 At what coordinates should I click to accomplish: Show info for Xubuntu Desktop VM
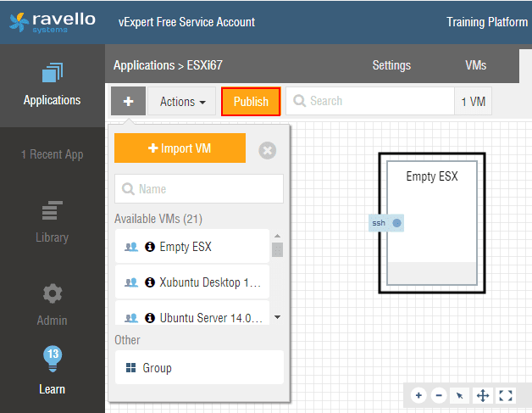point(150,282)
